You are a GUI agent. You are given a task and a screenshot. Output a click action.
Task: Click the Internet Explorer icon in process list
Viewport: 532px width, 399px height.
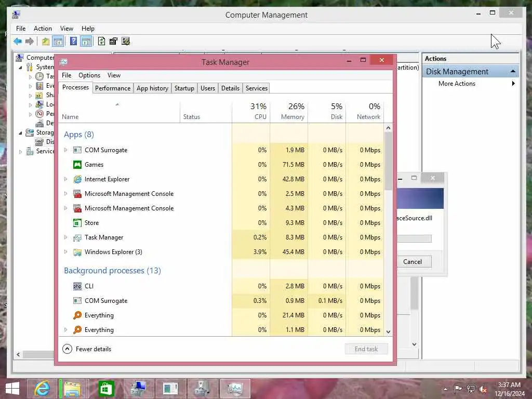click(77, 179)
